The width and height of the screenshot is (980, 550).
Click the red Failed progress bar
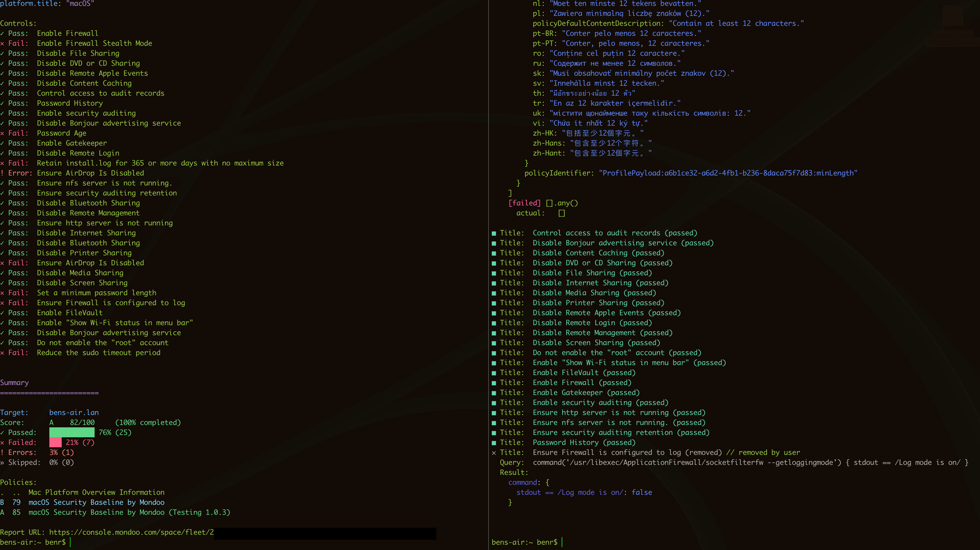[55, 442]
